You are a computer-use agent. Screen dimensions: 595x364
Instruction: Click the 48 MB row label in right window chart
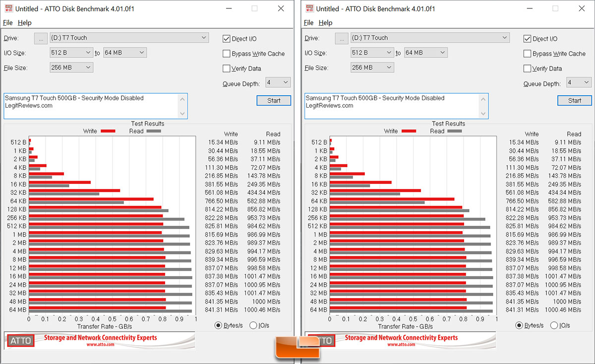tap(319, 302)
